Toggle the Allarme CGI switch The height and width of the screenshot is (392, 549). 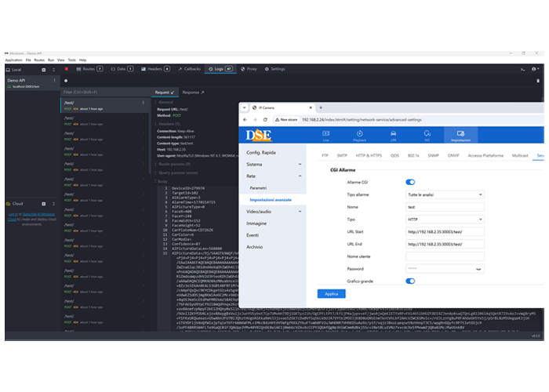410,182
